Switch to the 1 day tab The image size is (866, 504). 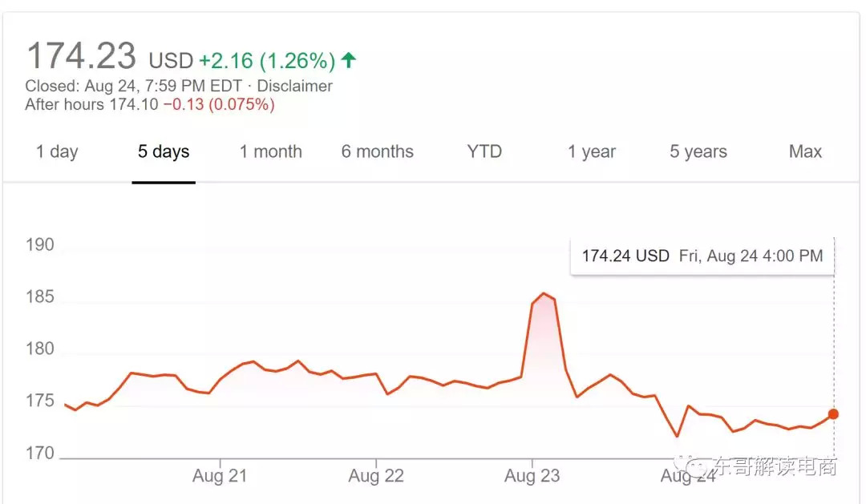57,151
